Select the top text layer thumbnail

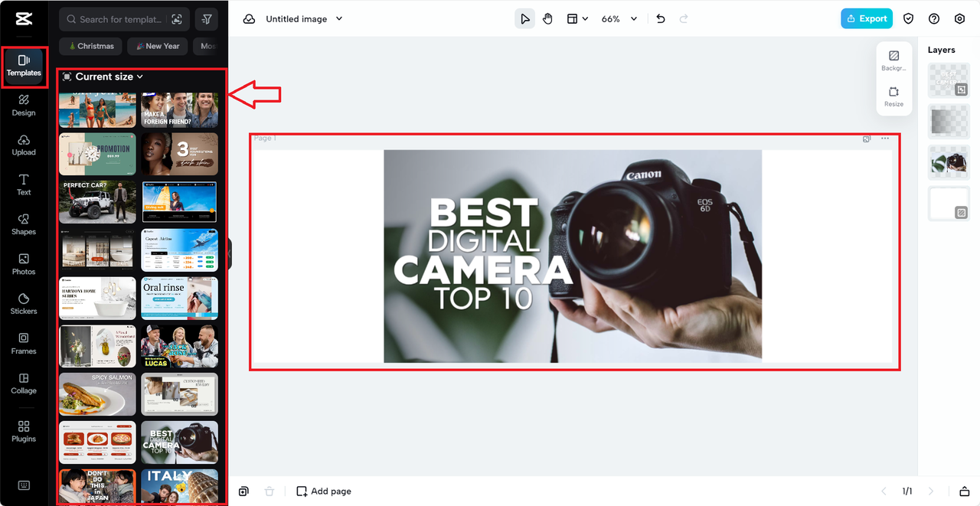949,80
